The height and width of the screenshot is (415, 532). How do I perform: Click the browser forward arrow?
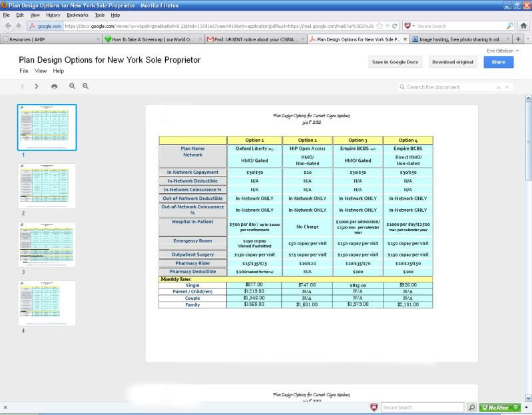[x=19, y=26]
